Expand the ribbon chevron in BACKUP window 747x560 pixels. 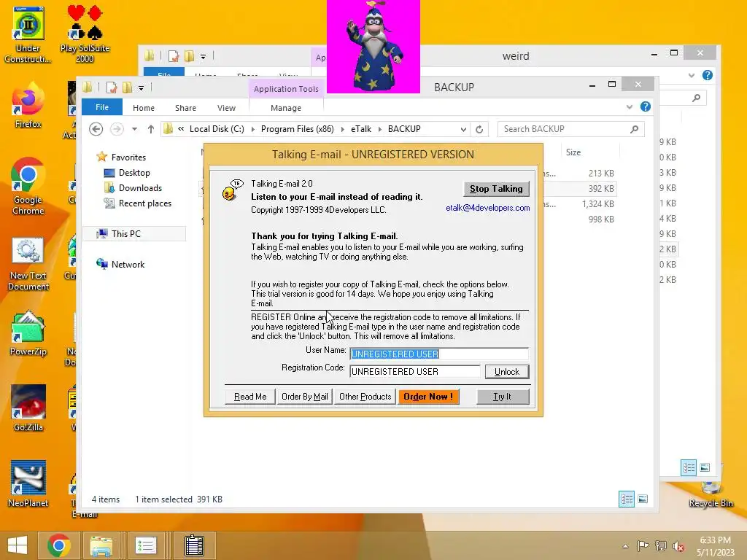click(630, 107)
